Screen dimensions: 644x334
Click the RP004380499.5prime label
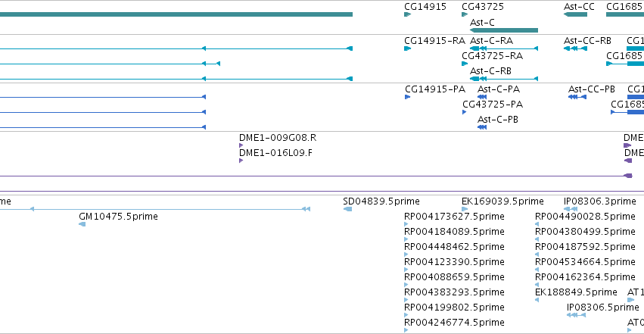[x=585, y=232]
